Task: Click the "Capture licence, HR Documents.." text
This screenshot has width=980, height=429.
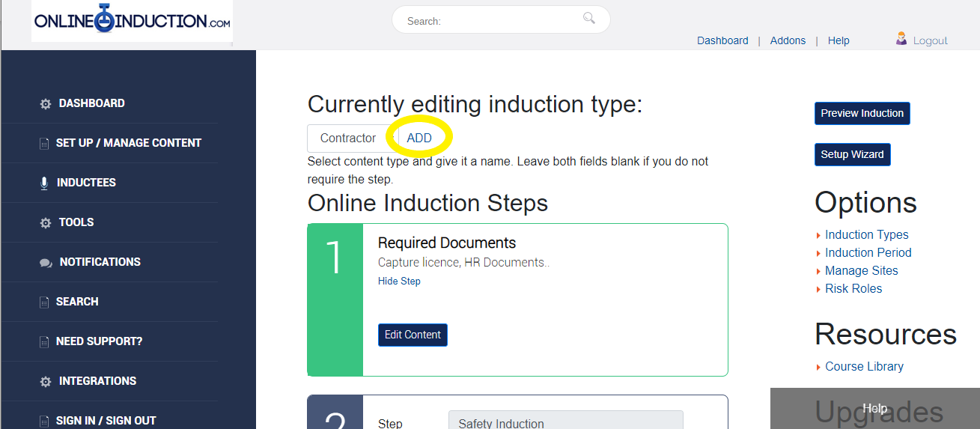Action: pos(464,262)
